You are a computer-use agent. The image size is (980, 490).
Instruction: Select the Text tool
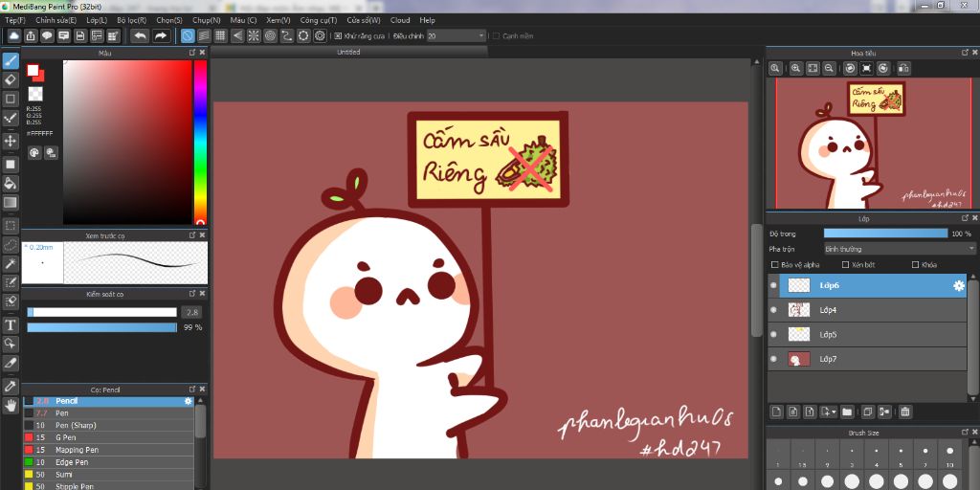tap(11, 325)
